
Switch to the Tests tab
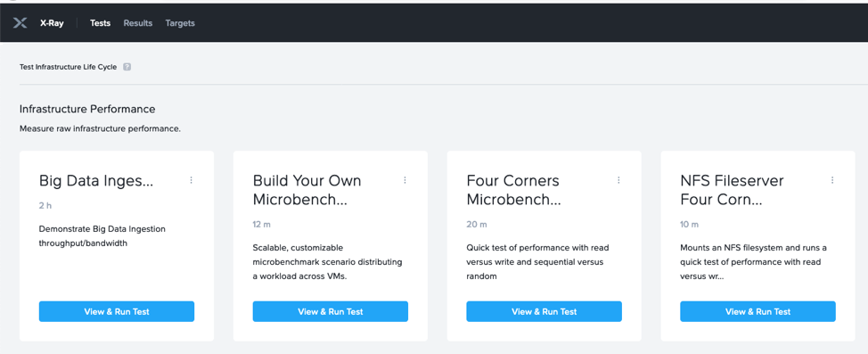click(x=100, y=23)
